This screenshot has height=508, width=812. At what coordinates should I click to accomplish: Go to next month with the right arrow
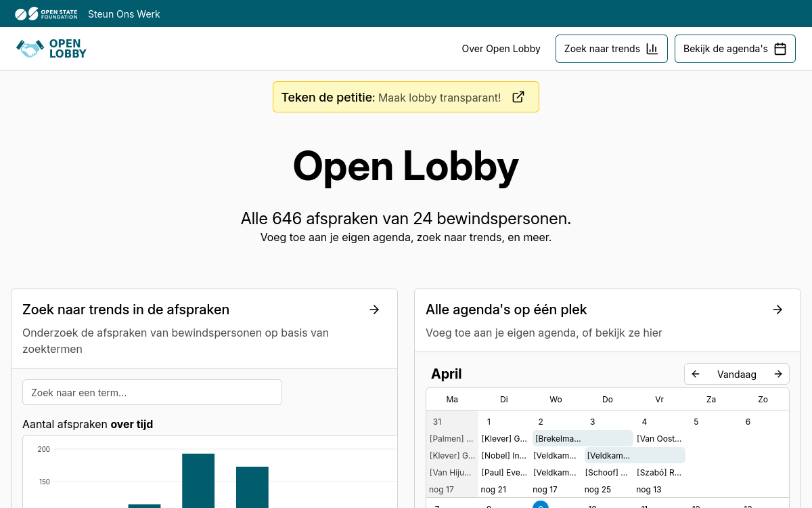(x=777, y=374)
